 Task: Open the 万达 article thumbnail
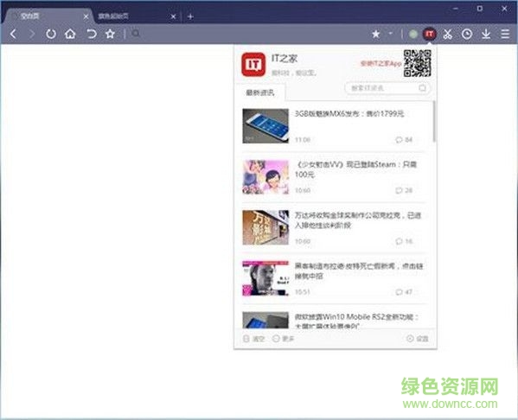265,227
